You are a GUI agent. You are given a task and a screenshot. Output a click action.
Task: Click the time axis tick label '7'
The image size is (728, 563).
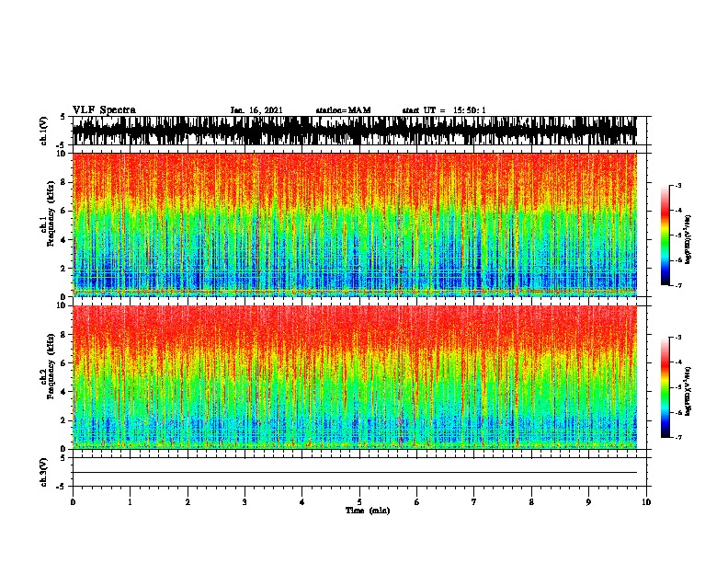pos(474,502)
